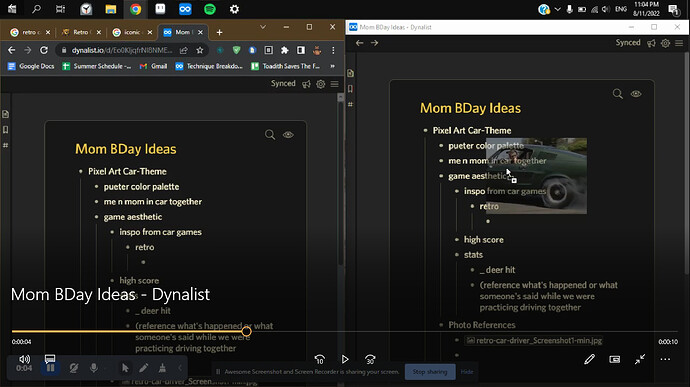Open the Google Docs bookmark
The height and width of the screenshot is (387, 690).
click(31, 66)
